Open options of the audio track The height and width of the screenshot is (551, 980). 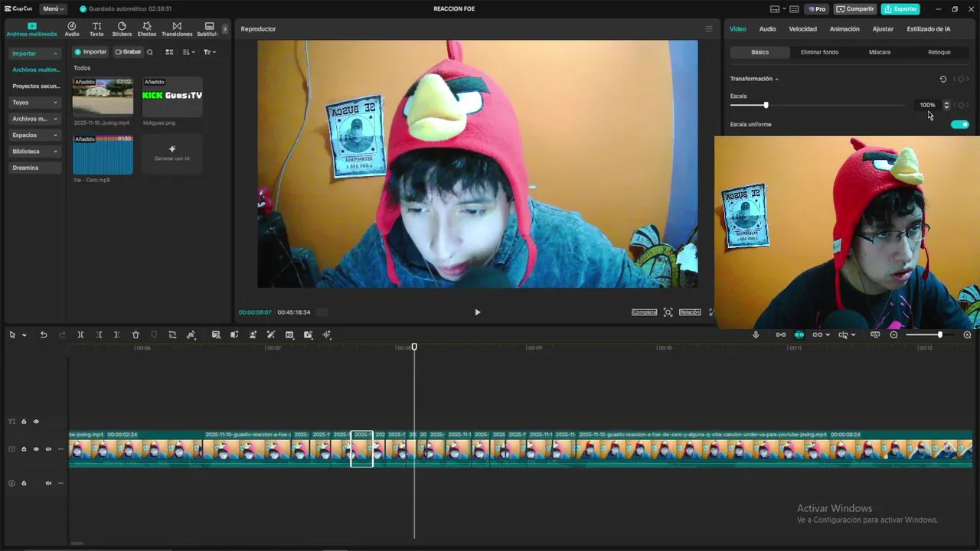point(60,483)
